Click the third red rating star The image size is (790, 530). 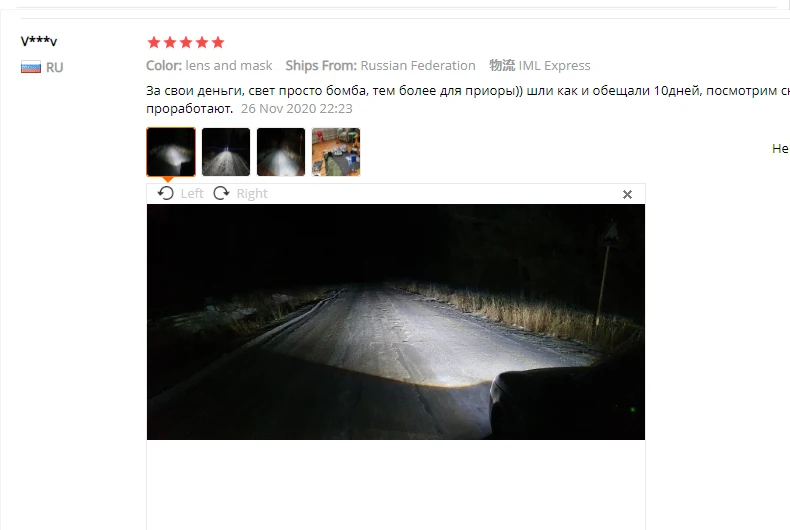pos(186,42)
